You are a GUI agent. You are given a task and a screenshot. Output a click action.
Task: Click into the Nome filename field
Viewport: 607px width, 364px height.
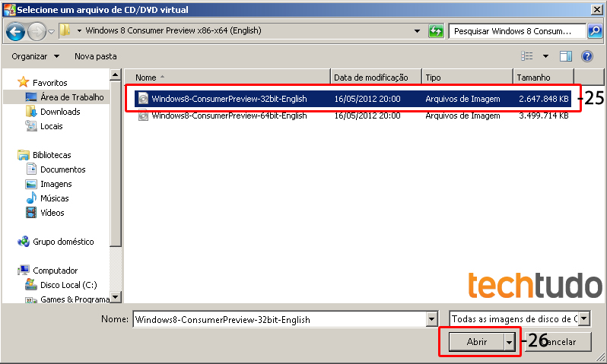click(x=279, y=319)
